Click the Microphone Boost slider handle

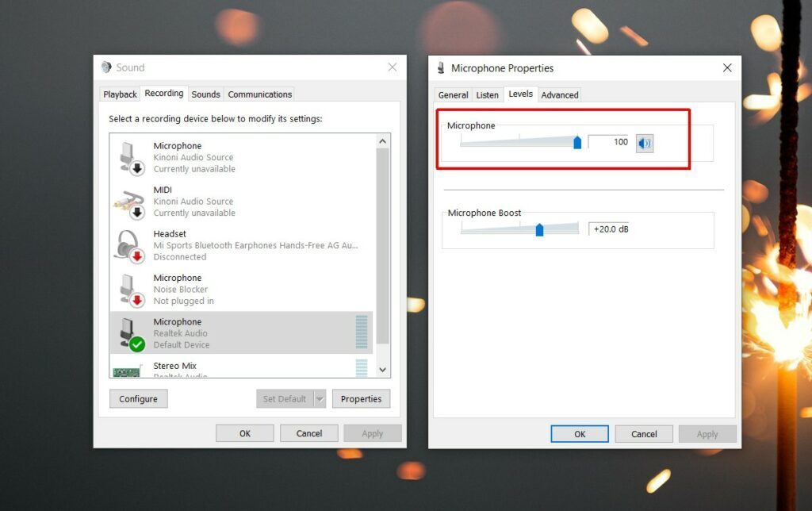(x=540, y=229)
